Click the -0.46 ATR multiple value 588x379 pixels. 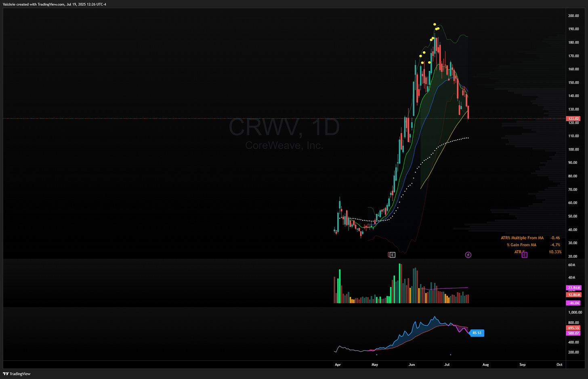point(555,238)
